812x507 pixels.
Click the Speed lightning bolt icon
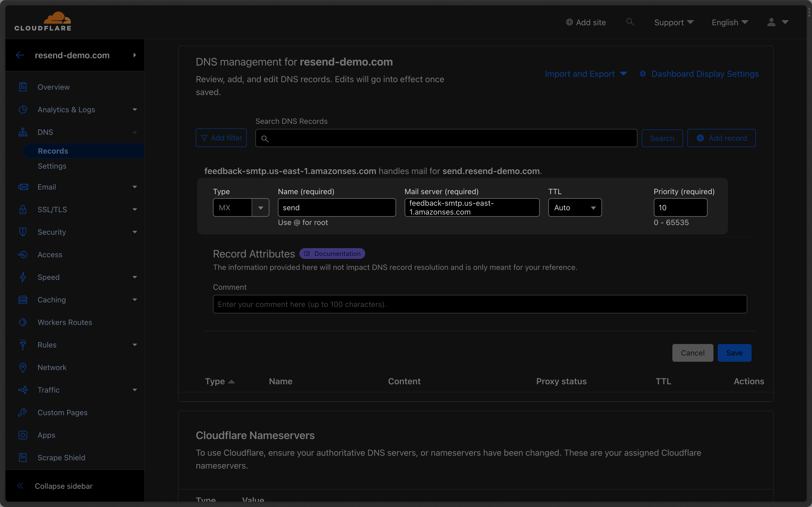[x=23, y=277]
